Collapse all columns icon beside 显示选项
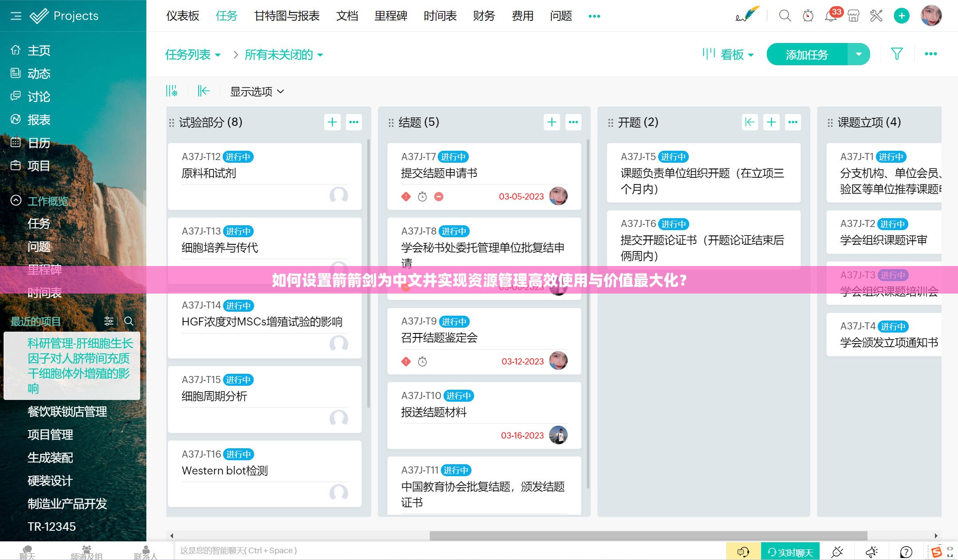 204,91
